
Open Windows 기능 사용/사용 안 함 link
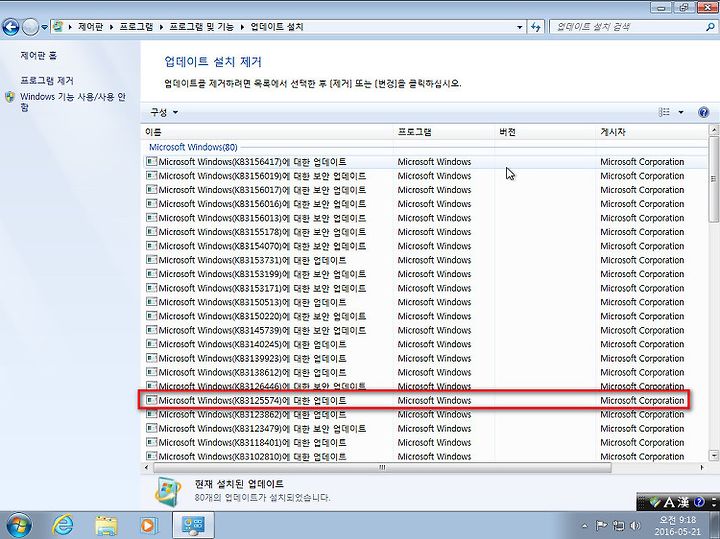[73, 101]
